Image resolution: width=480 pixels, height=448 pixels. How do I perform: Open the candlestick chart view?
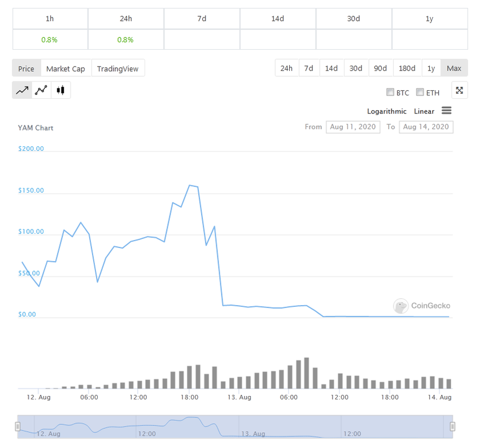[60, 89]
